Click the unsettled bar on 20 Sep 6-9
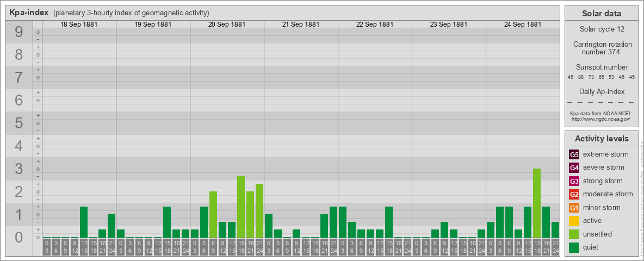 pos(213,215)
